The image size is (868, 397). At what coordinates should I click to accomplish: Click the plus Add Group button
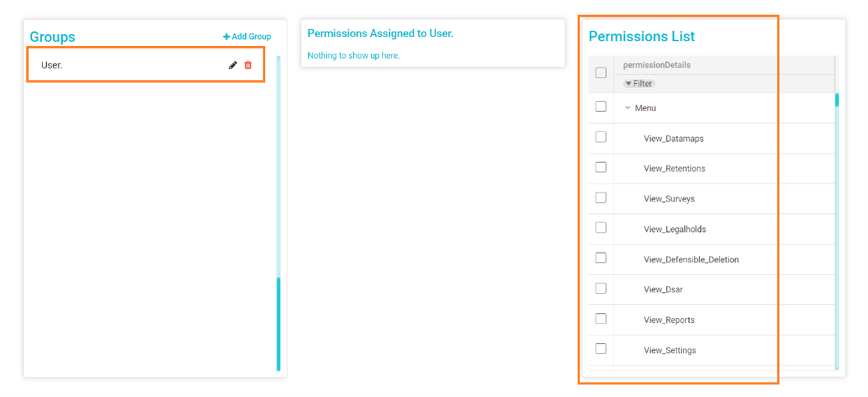point(247,36)
